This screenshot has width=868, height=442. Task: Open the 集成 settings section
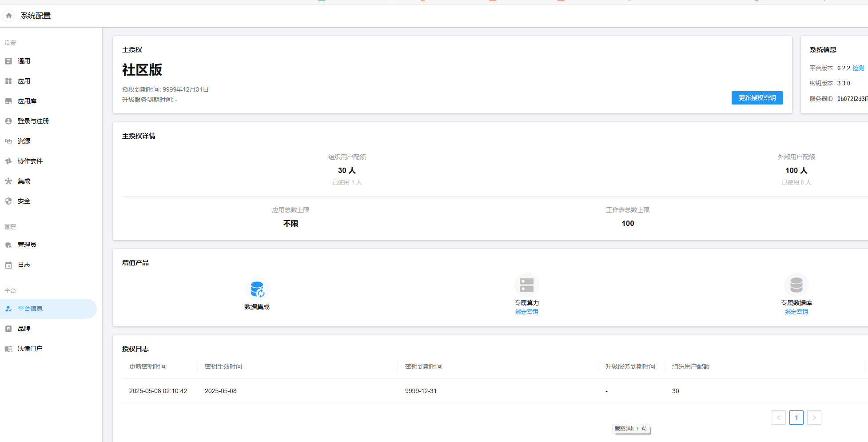(x=24, y=181)
